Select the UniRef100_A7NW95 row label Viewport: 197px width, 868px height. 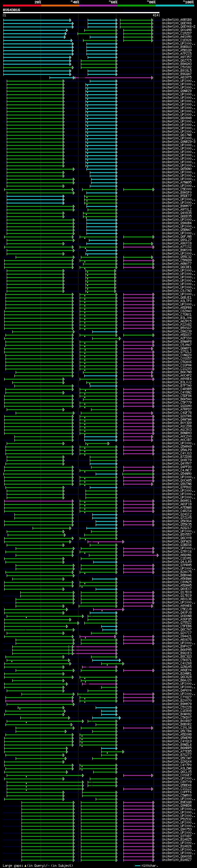tap(177, 183)
